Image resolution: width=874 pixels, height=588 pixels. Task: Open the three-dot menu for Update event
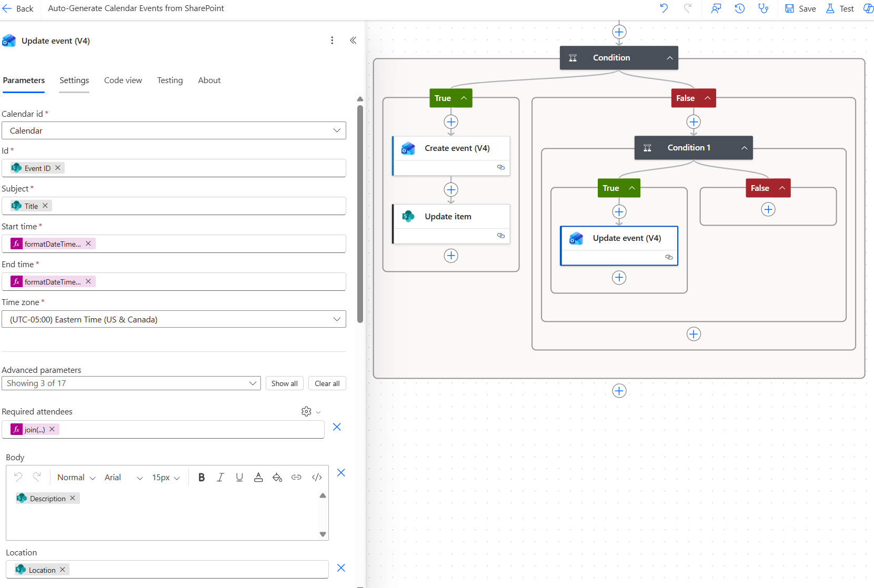[332, 40]
